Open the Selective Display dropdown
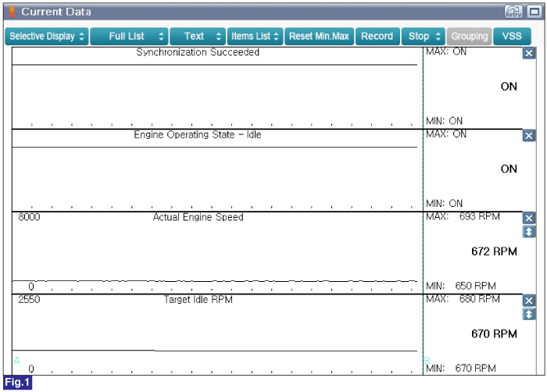547x392 pixels. click(47, 36)
